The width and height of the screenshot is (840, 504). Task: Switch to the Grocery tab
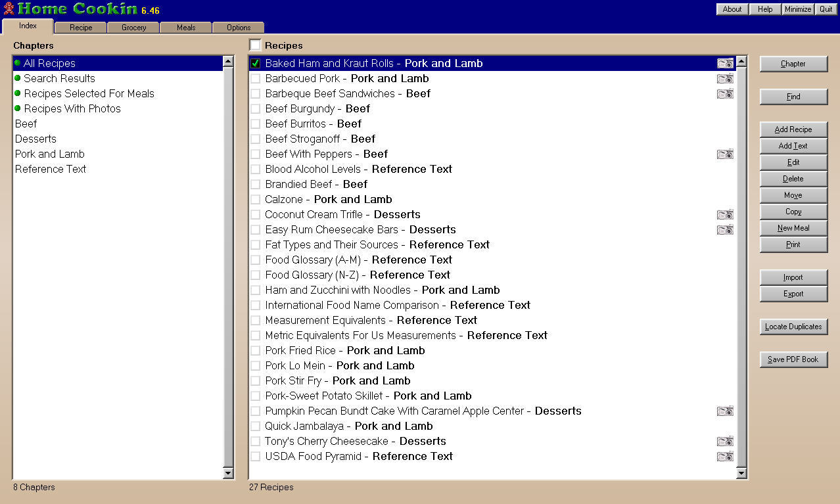[x=134, y=28]
